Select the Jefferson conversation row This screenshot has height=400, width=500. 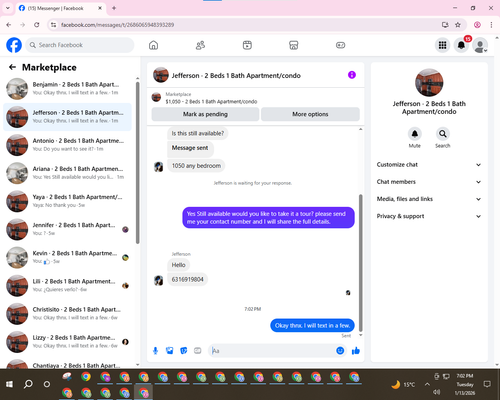[x=67, y=117]
